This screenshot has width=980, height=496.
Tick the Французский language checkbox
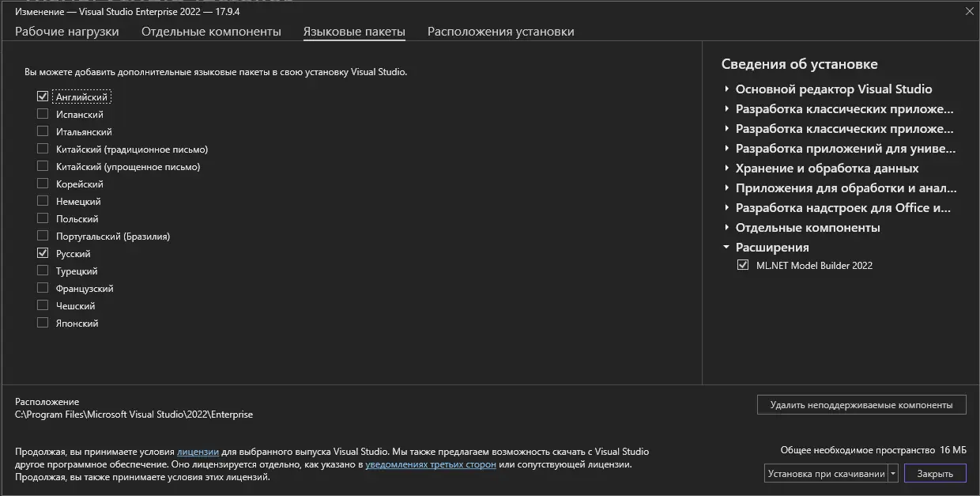click(43, 289)
